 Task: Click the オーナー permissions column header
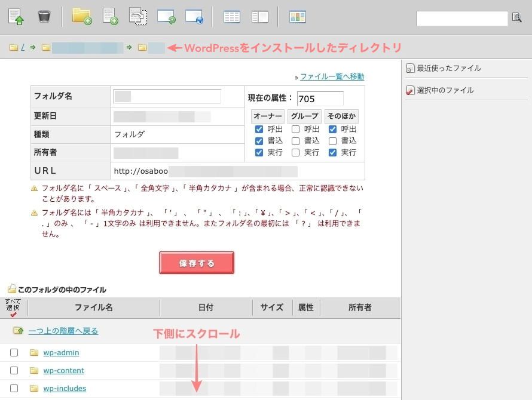268,116
